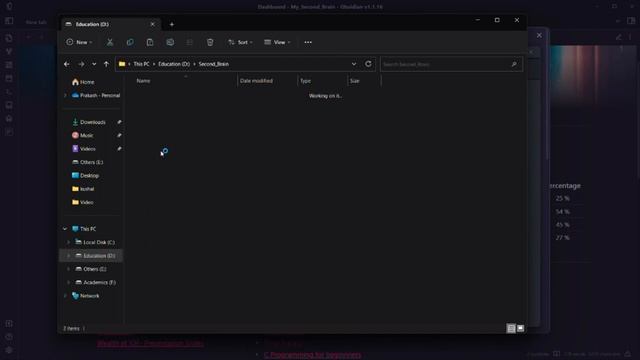This screenshot has width=640, height=360.
Task: Click the Share icon in toolbar
Action: (x=190, y=42)
